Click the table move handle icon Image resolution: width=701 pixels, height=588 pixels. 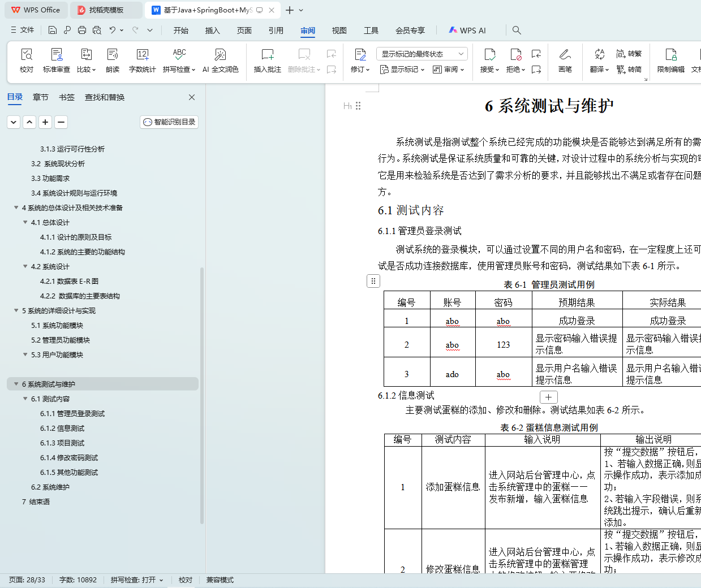(x=373, y=281)
